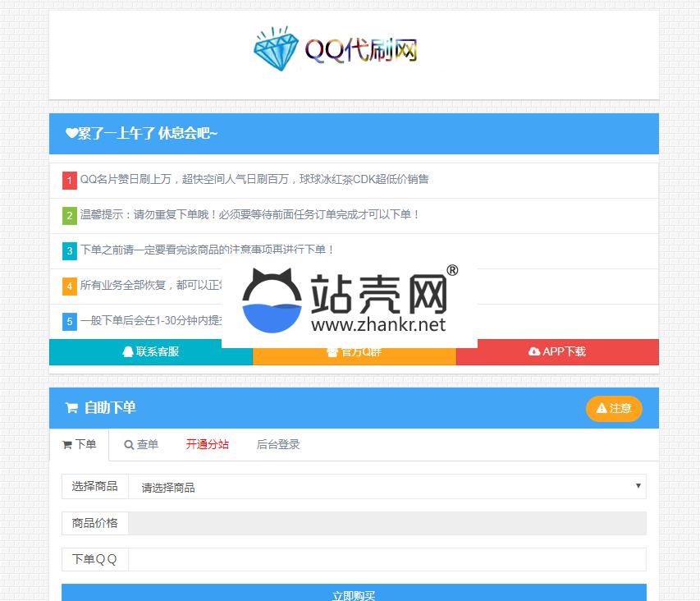The width and height of the screenshot is (700, 601).
Task: Open the 开通分站 tab
Action: pyautogui.click(x=207, y=445)
